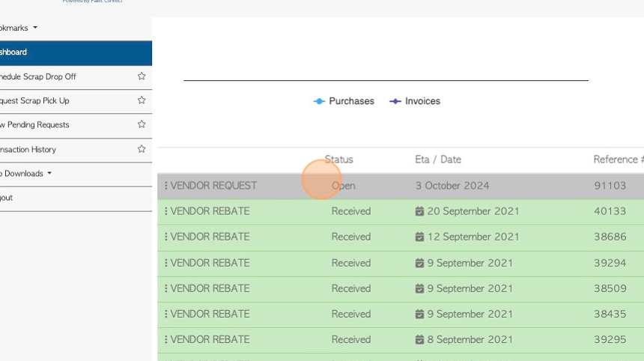644x361 pixels.
Task: Sort table by Reference # header
Action: click(619, 160)
